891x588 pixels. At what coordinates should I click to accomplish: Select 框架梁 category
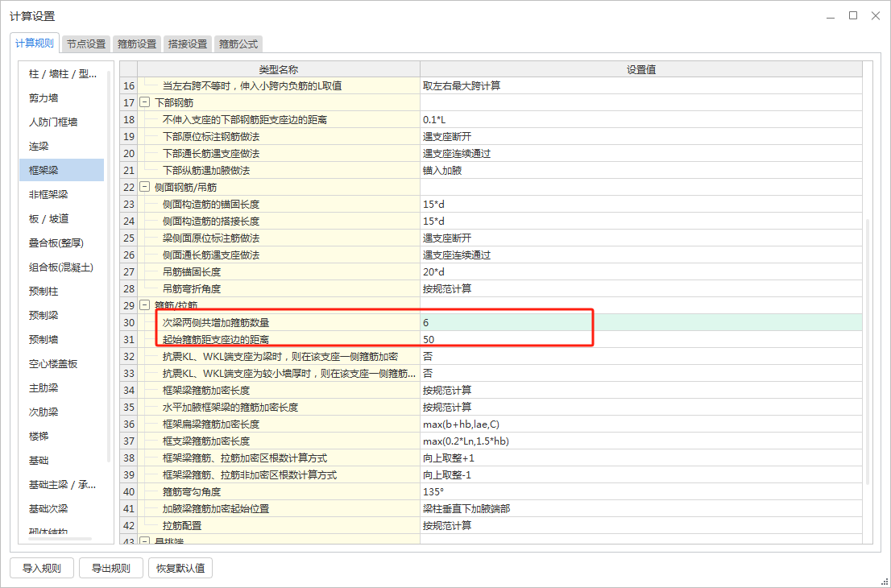click(61, 170)
